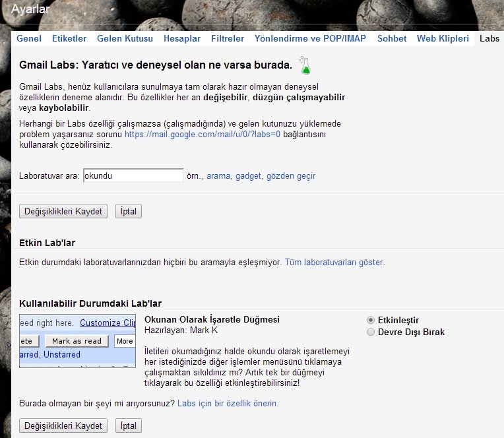Click the upper İptal button

129,212
